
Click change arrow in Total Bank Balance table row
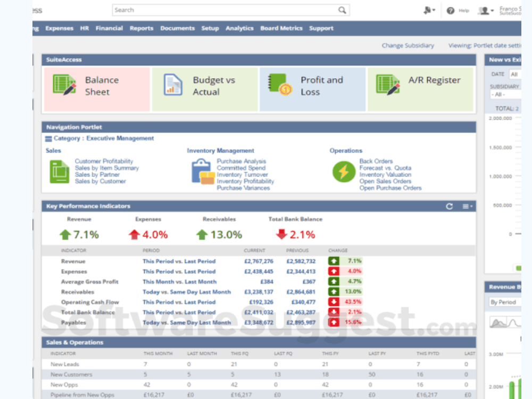click(x=334, y=312)
